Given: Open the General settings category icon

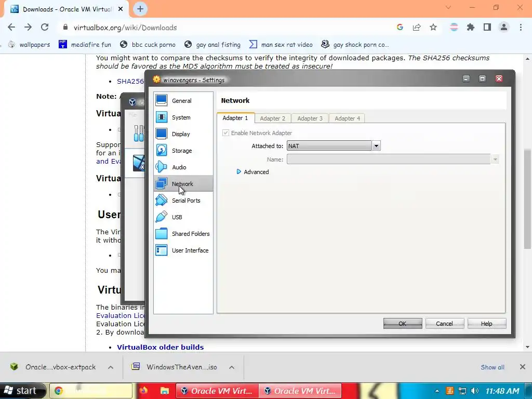Looking at the screenshot, I should point(161,100).
